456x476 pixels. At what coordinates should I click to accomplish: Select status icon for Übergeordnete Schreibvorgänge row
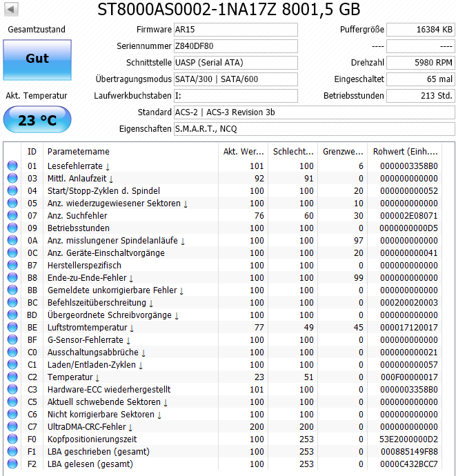tap(12, 315)
